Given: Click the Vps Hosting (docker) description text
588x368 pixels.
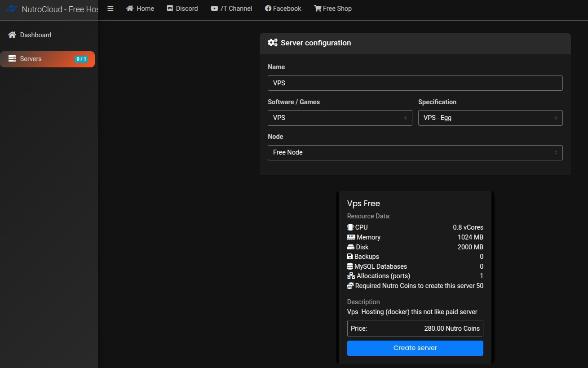Looking at the screenshot, I should (x=412, y=312).
